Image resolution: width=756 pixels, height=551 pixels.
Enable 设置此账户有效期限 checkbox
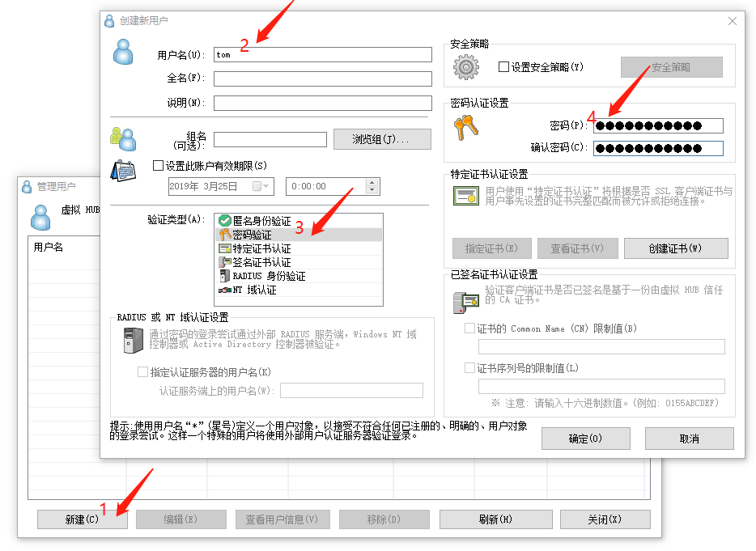click(158, 165)
